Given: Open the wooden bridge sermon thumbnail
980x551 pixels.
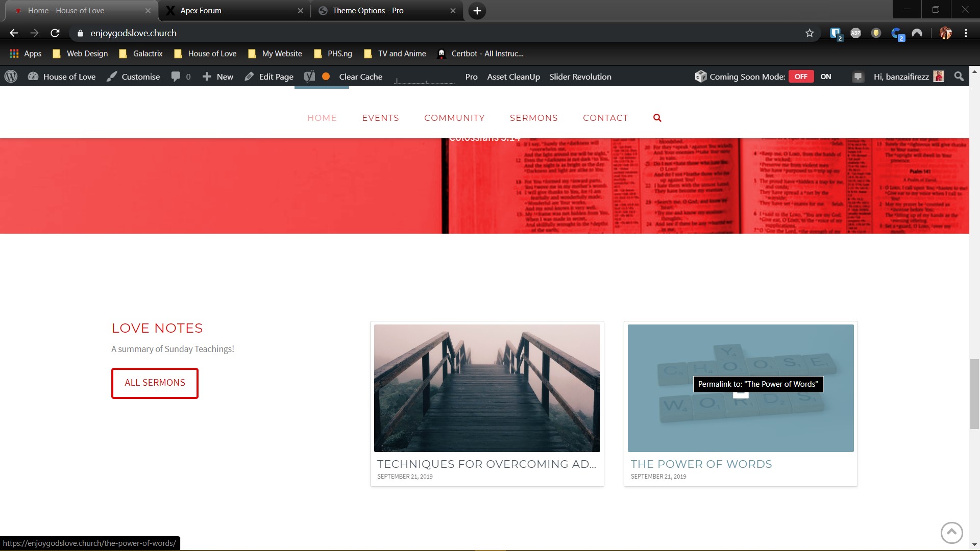Looking at the screenshot, I should click(x=487, y=388).
